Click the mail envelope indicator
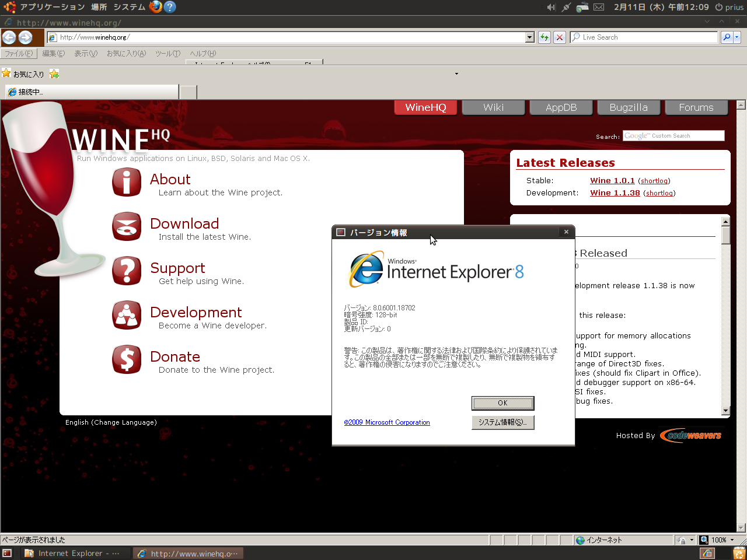 click(599, 7)
